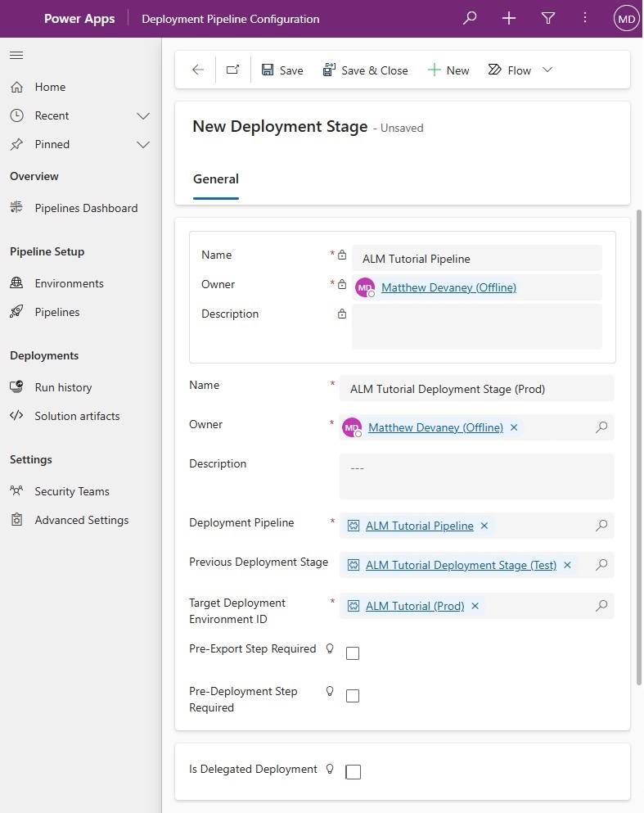Click the Deployment Pipeline Configuration app name
The width and height of the screenshot is (644, 813).
click(231, 19)
